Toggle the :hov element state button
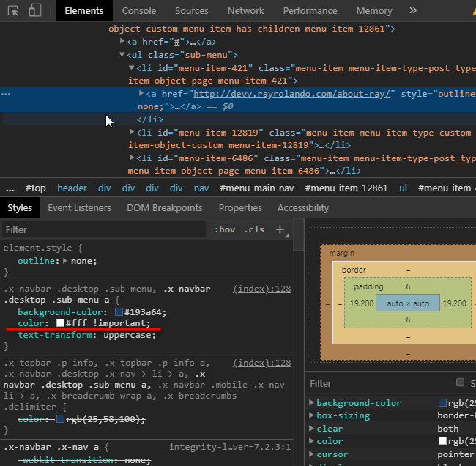The image size is (476, 466). click(x=225, y=229)
